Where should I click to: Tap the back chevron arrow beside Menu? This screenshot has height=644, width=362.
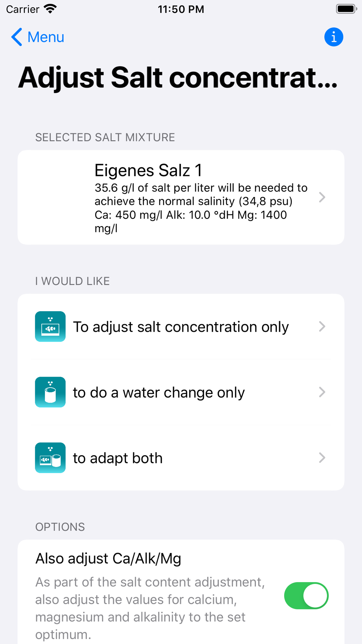(17, 37)
